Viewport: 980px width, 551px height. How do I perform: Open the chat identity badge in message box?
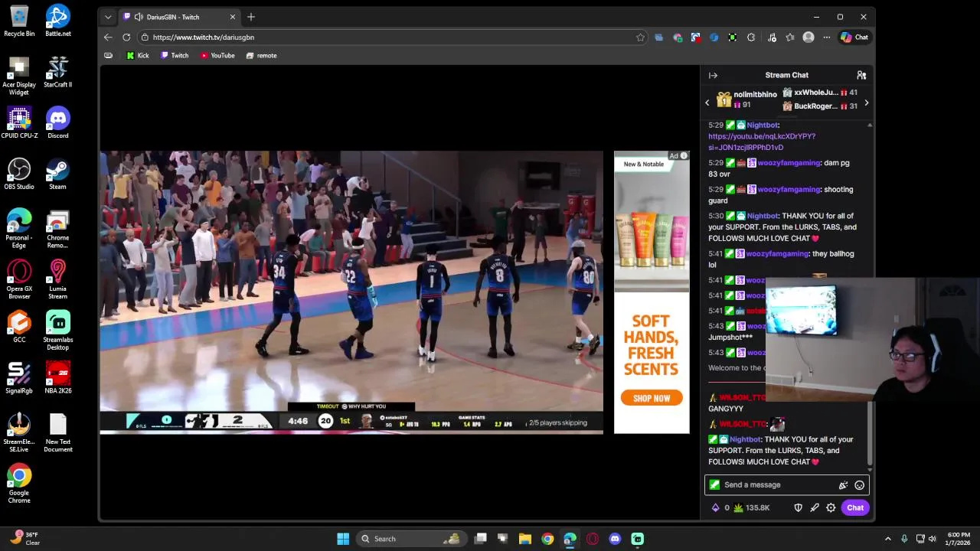[714, 484]
